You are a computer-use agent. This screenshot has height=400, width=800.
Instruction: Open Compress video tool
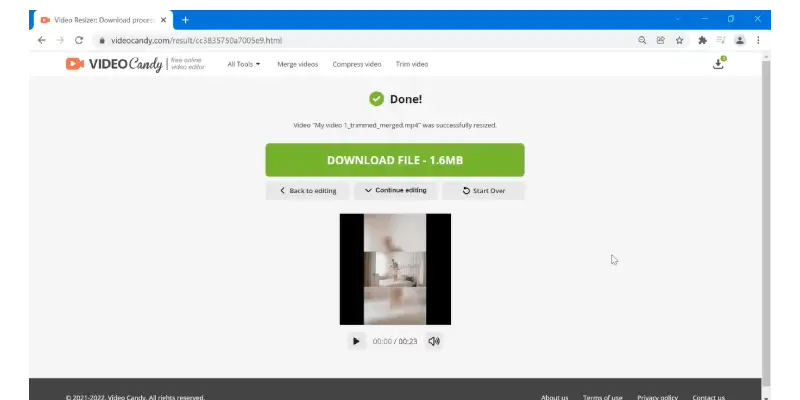tap(357, 64)
